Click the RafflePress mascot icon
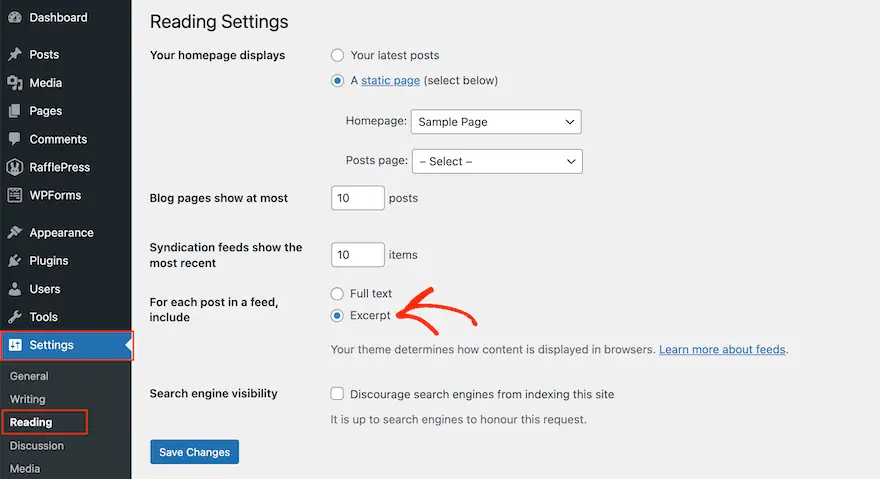The height and width of the screenshot is (479, 880). click(15, 167)
